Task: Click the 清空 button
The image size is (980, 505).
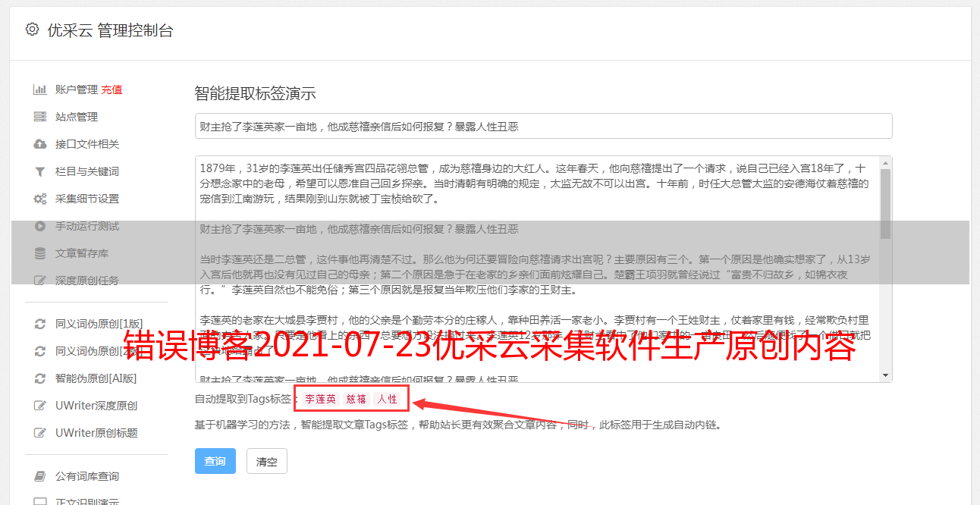Action: (267, 461)
